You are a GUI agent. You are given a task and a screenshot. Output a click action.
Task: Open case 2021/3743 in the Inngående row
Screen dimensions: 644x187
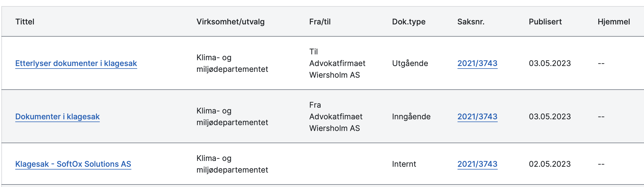[477, 117]
